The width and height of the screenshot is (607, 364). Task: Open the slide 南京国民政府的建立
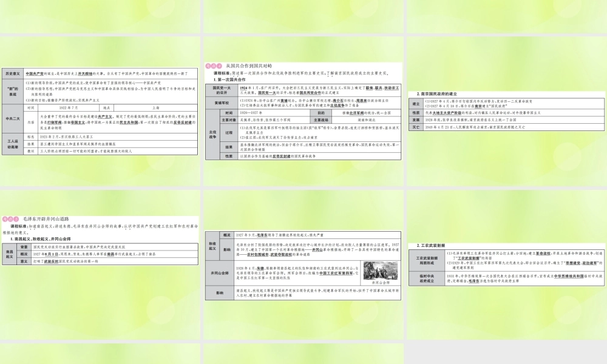click(507, 112)
